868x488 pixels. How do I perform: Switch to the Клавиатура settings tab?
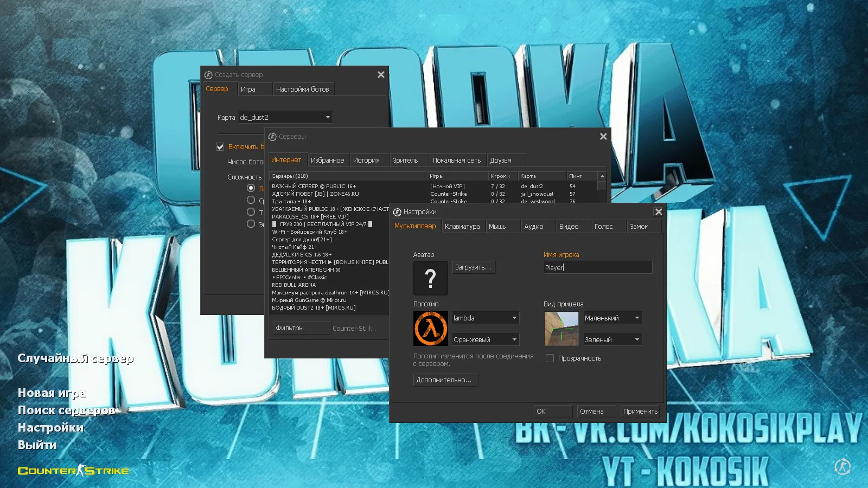(462, 227)
